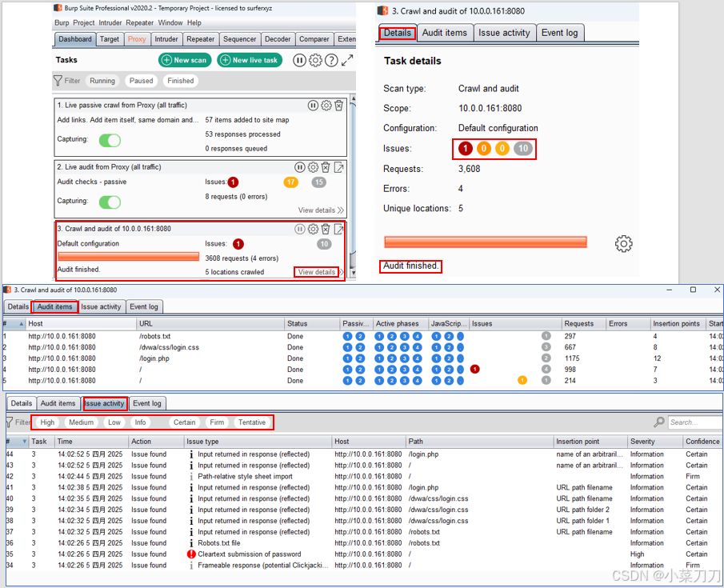The height and width of the screenshot is (588, 724).
Task: Expand View details on Live audit task
Action: tap(321, 210)
